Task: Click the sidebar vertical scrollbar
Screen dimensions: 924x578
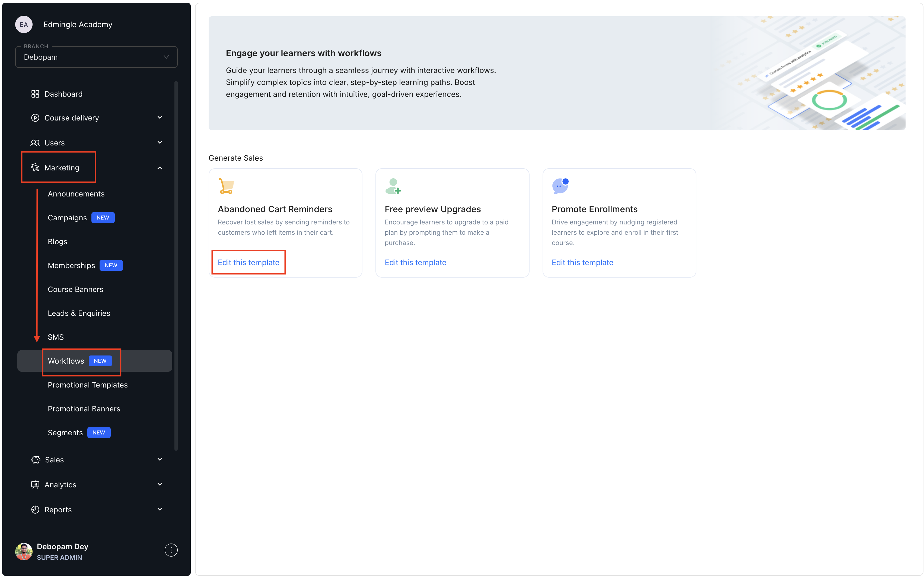Action: pos(176,266)
